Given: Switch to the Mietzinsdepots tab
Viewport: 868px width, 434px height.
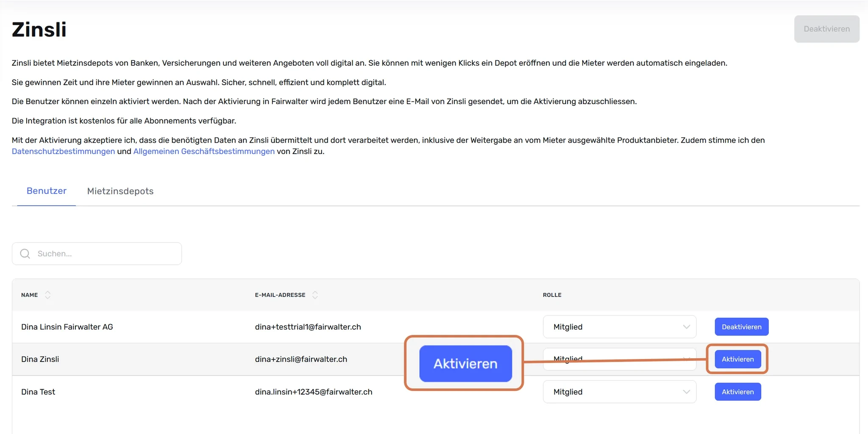Looking at the screenshot, I should (x=120, y=191).
